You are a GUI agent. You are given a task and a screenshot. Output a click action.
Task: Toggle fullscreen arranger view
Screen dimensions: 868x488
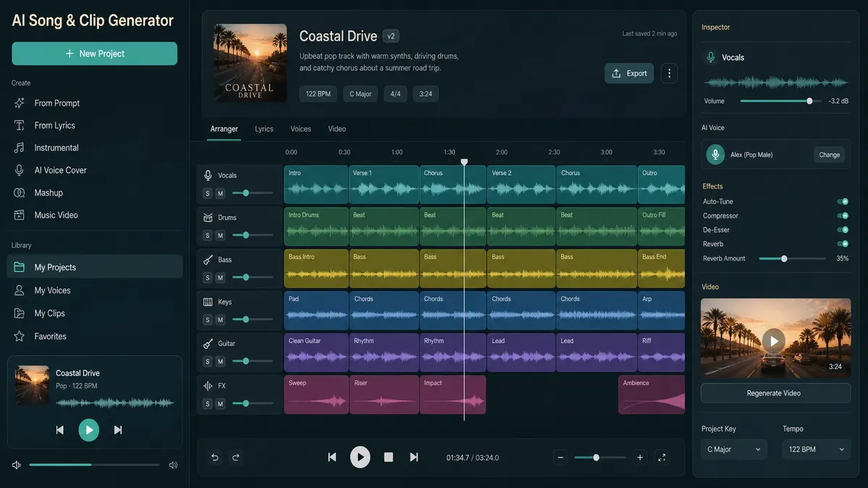(x=662, y=458)
